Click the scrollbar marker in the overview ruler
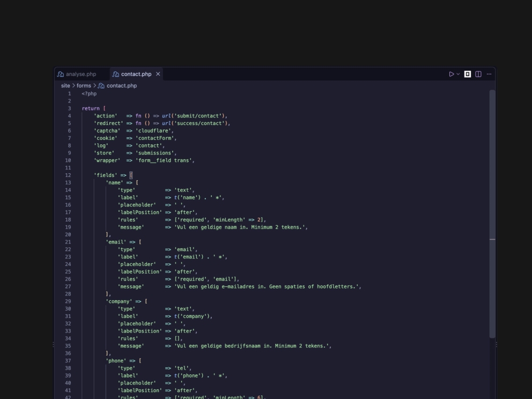This screenshot has height=399, width=532. (x=492, y=240)
